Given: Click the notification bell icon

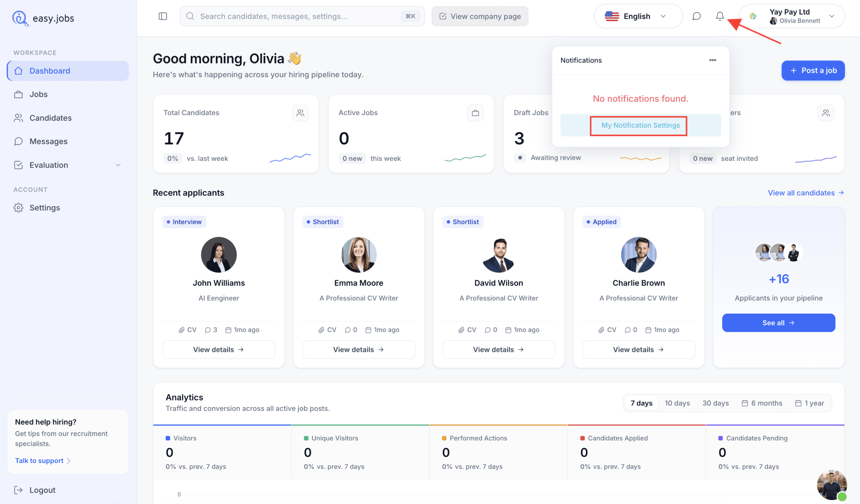Looking at the screenshot, I should tap(720, 16).
